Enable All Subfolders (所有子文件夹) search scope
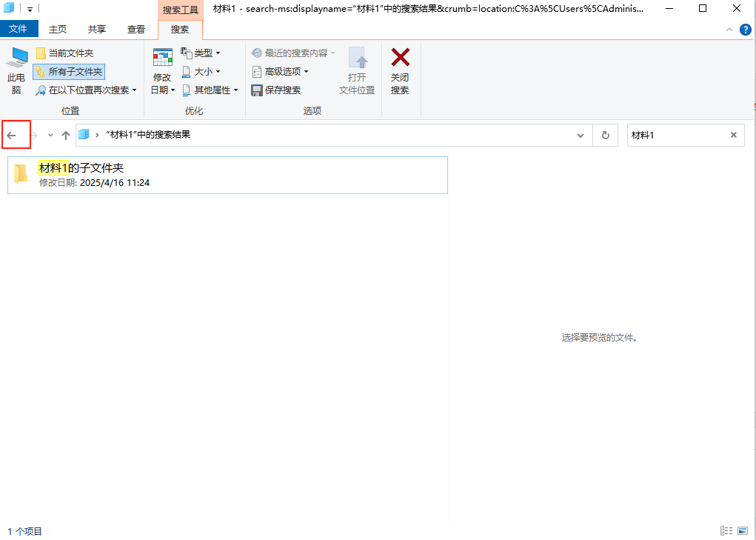This screenshot has height=540, width=756. tap(69, 72)
